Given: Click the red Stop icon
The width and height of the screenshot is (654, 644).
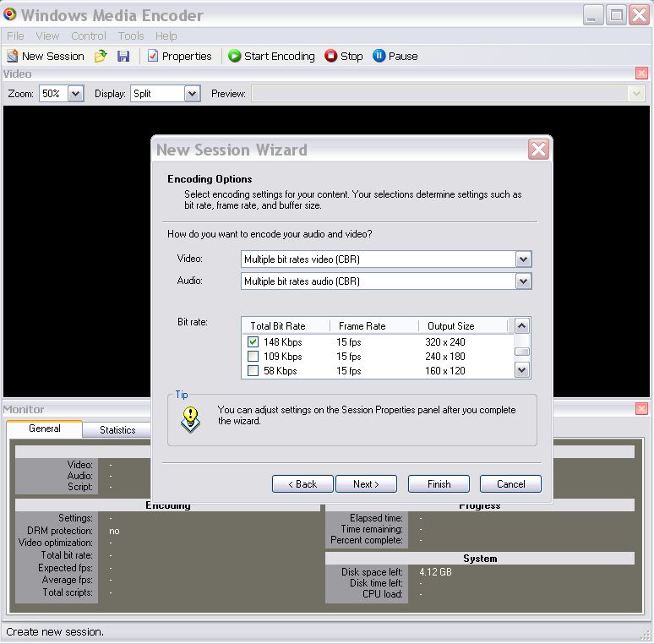Looking at the screenshot, I should (x=330, y=56).
